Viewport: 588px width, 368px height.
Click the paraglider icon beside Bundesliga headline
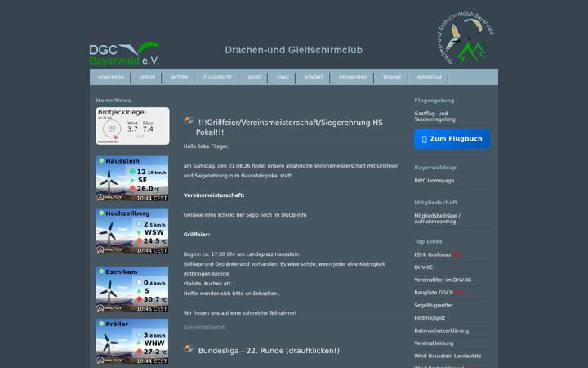point(189,348)
